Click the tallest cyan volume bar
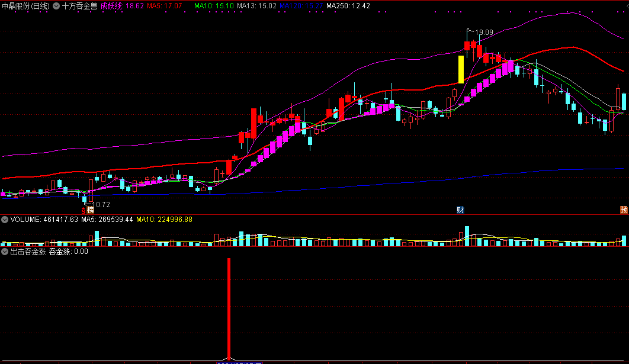Screen dimensions: 629x364 click(x=467, y=236)
